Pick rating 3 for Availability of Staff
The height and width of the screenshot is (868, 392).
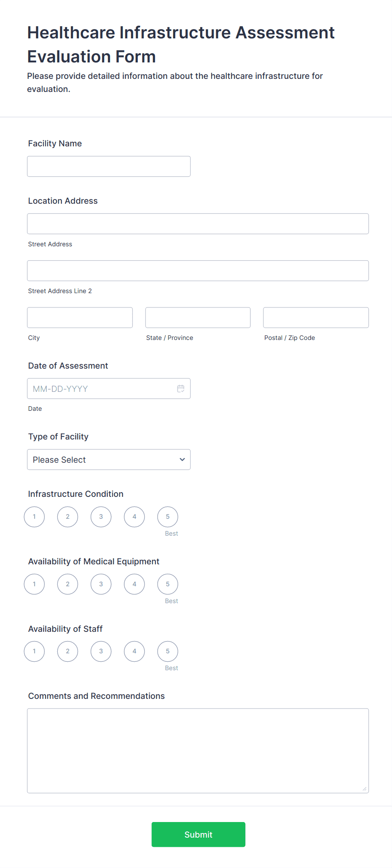[x=101, y=651]
